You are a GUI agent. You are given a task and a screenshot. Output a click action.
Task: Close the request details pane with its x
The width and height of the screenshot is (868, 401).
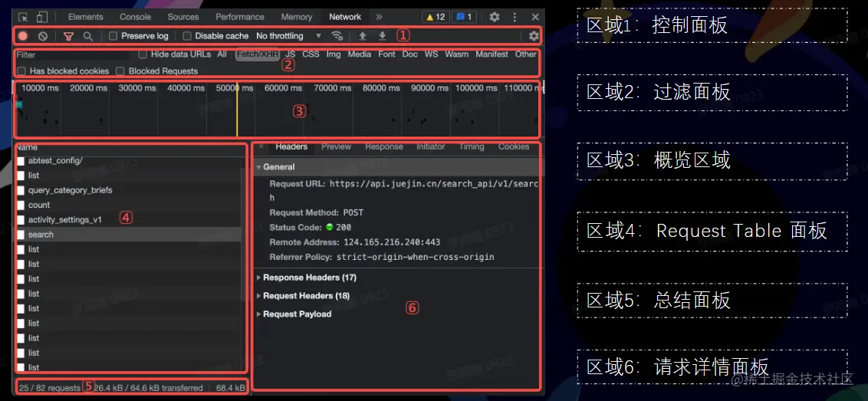tap(261, 146)
